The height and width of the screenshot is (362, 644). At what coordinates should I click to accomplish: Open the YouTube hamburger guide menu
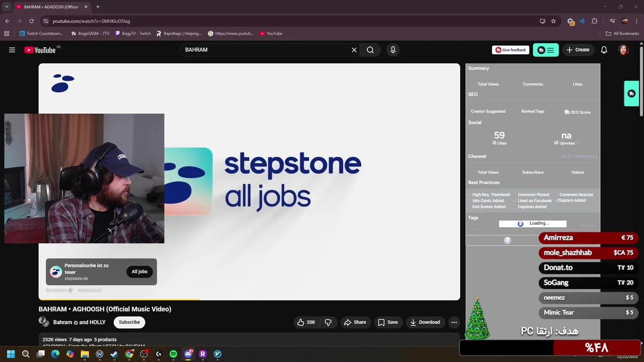coord(12,50)
